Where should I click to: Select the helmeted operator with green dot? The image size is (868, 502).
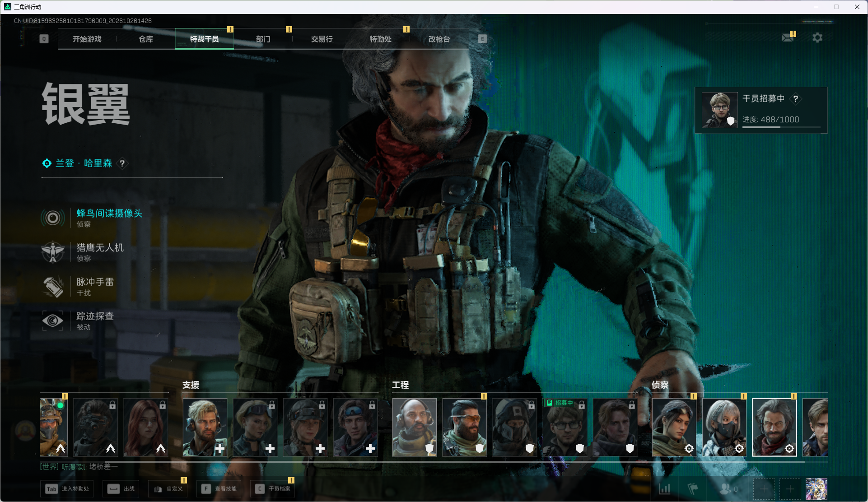pyautogui.click(x=54, y=427)
